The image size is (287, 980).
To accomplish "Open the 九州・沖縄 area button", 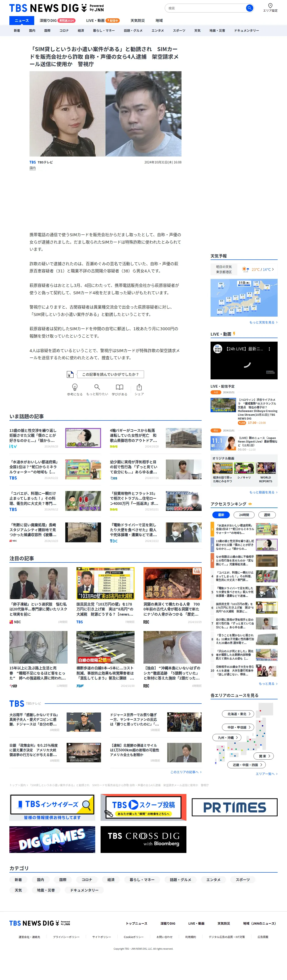I will (x=227, y=737).
